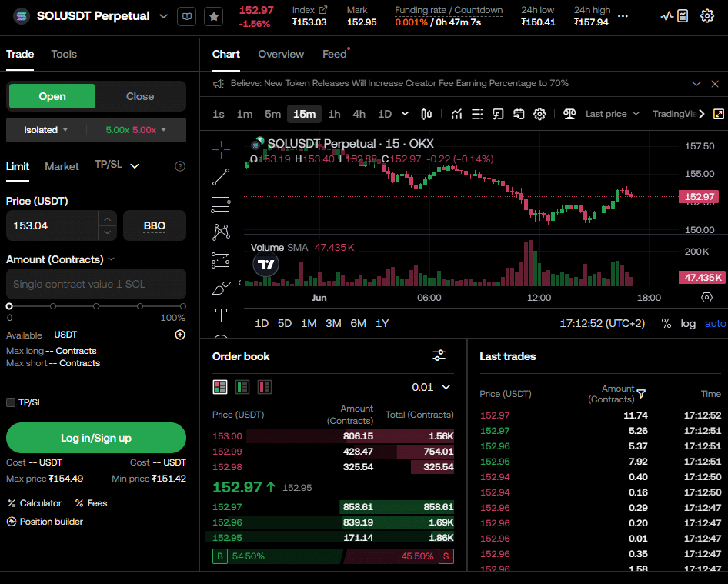Select the Market order tab

[x=62, y=167]
